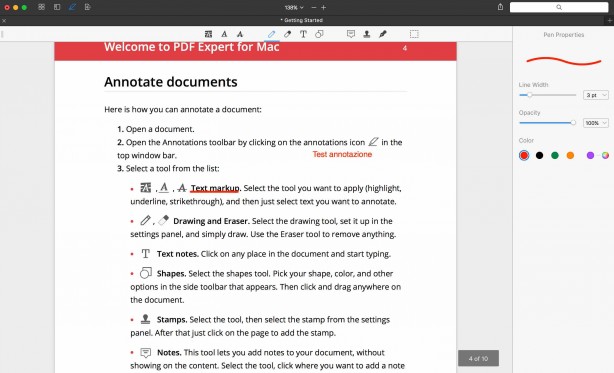Click the shapes icon in the document text
614x373 pixels.
146,272
